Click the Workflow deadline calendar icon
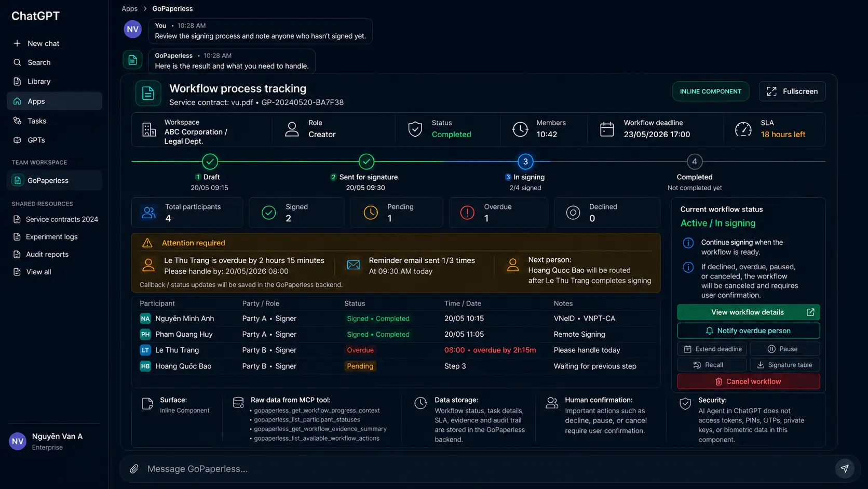This screenshot has width=868, height=489. pyautogui.click(x=607, y=129)
